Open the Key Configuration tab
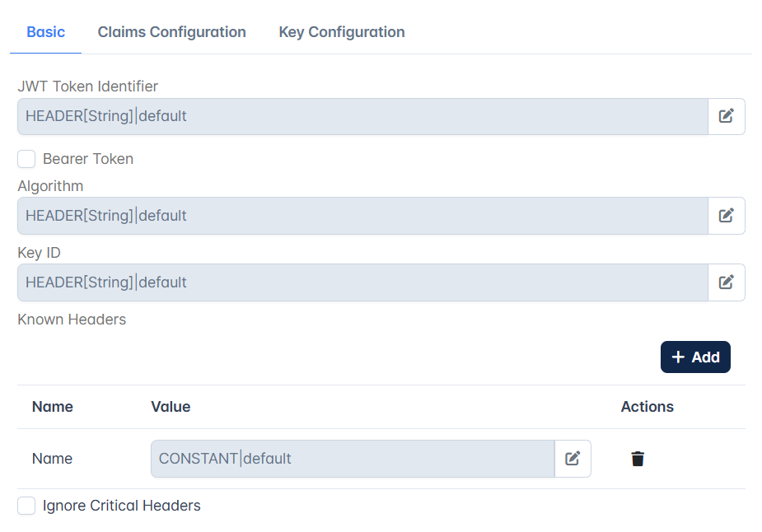Screen dimensions: 762x532 [342, 32]
